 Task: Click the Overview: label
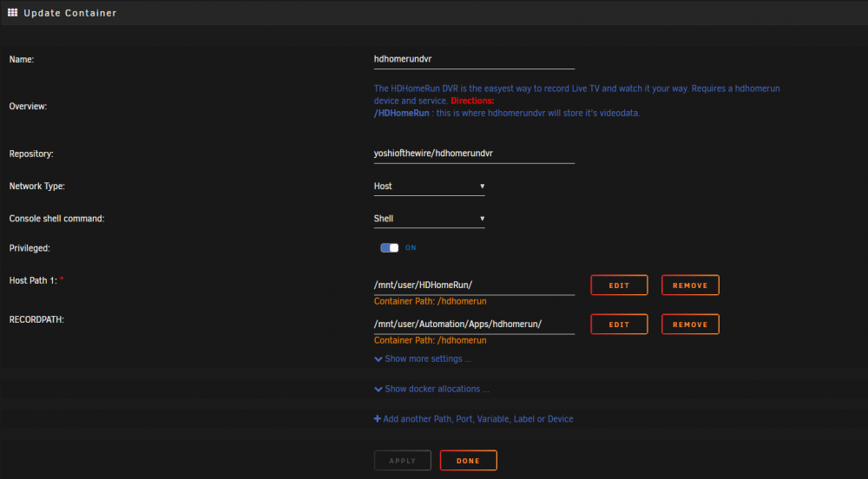[28, 106]
